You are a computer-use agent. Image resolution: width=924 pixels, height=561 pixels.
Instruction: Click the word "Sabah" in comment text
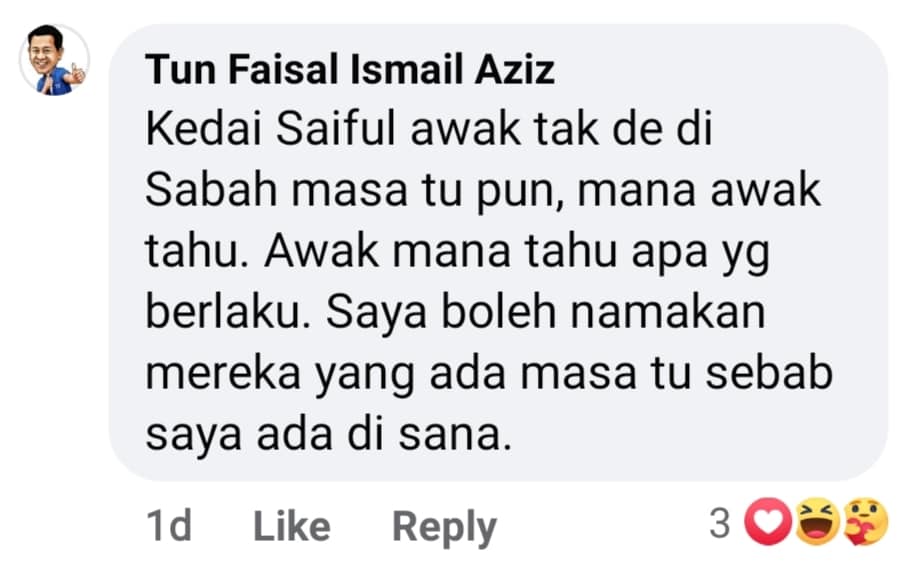click(211, 190)
